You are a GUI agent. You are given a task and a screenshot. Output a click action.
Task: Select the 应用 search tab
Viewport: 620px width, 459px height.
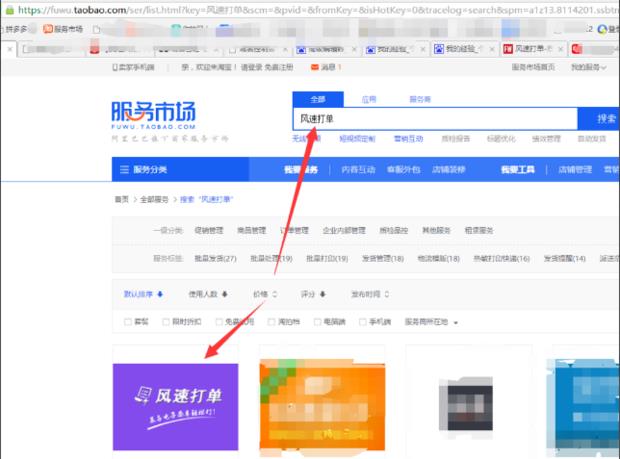pos(369,100)
